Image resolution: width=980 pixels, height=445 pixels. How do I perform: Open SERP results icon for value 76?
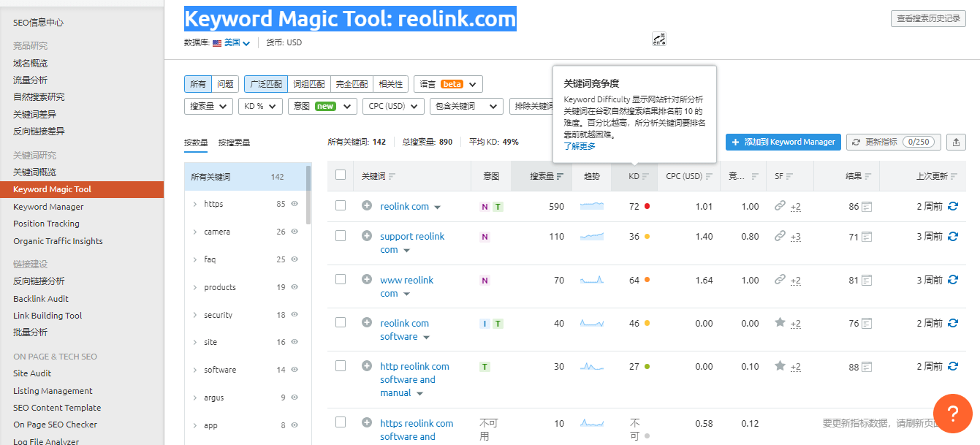pos(867,323)
